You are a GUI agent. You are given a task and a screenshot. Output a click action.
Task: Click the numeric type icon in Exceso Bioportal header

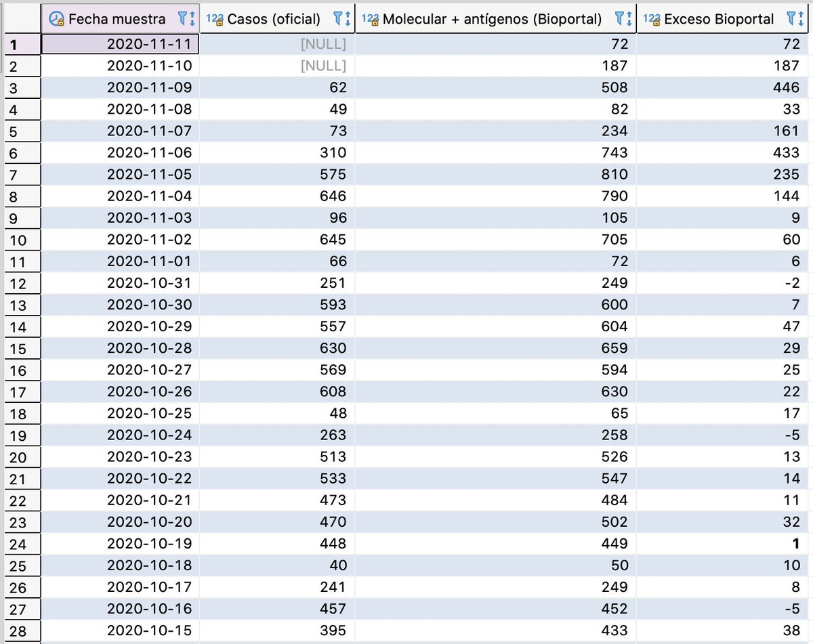(652, 20)
